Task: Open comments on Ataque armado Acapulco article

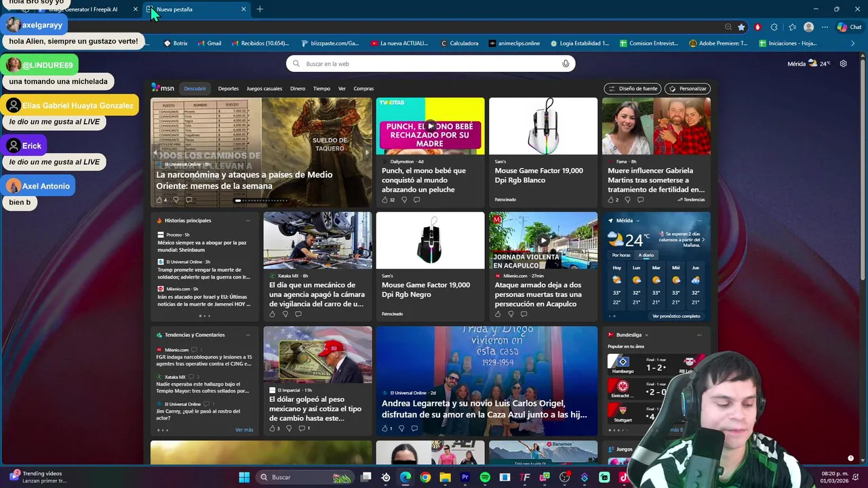Action: click(524, 314)
